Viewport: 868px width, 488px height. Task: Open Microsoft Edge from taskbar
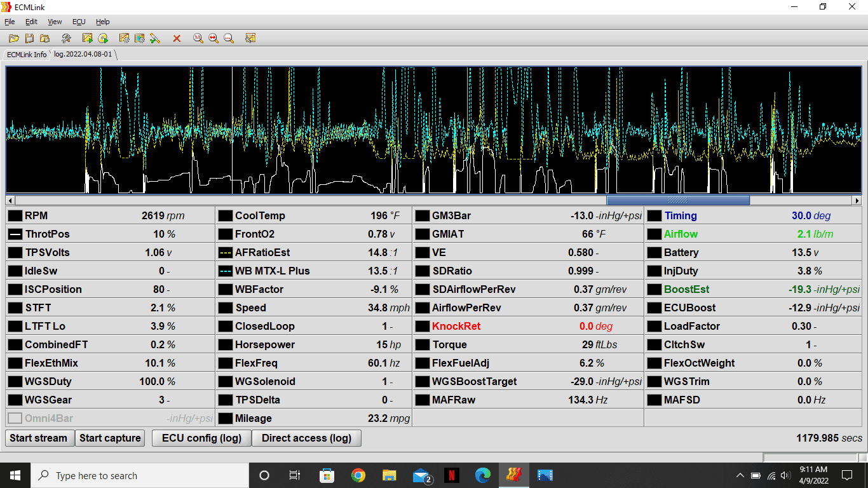[x=483, y=475]
